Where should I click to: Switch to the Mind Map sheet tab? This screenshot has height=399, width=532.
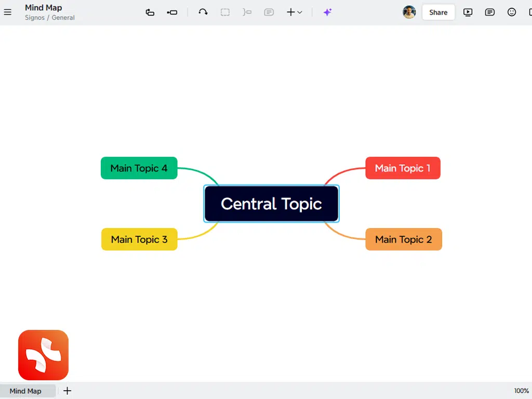[x=25, y=391]
